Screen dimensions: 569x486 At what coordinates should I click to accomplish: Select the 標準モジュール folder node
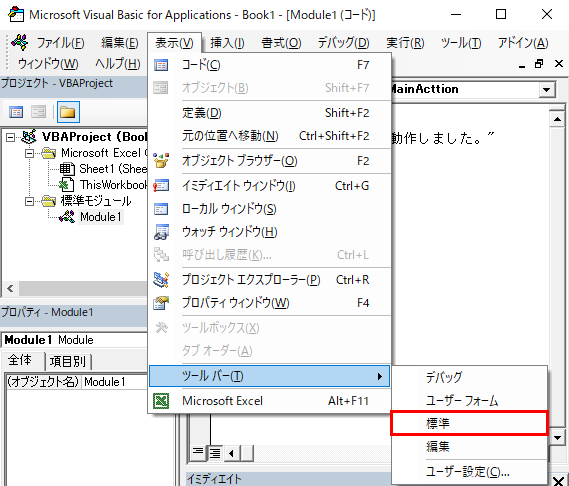[95, 201]
